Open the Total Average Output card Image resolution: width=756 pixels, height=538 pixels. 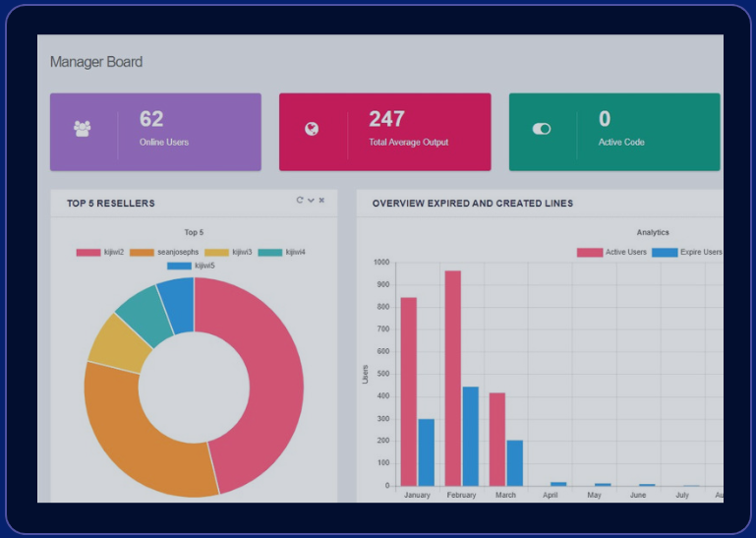(x=384, y=132)
